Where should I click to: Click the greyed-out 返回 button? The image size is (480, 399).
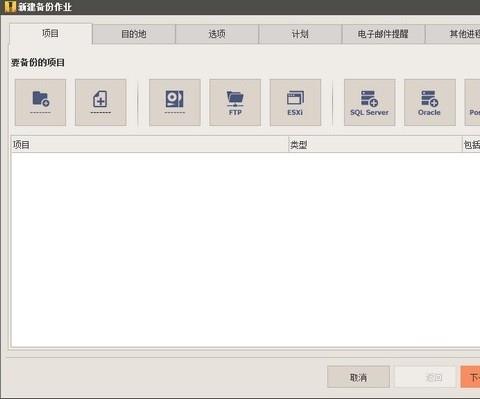pos(425,377)
